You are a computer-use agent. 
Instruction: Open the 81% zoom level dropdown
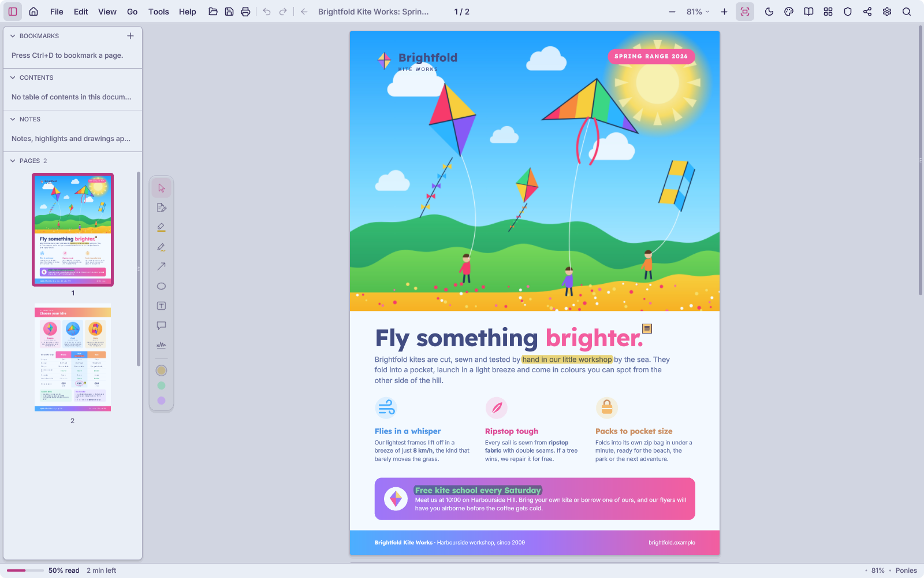coord(698,12)
